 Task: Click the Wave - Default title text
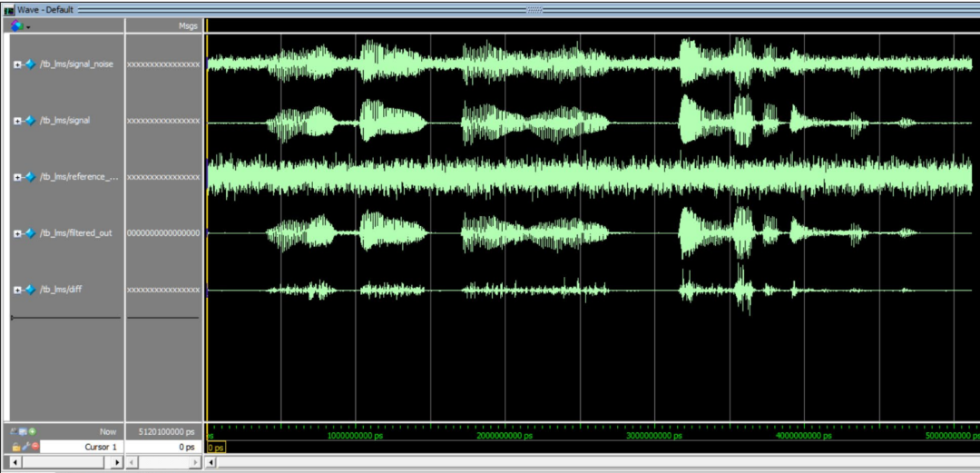[45, 10]
